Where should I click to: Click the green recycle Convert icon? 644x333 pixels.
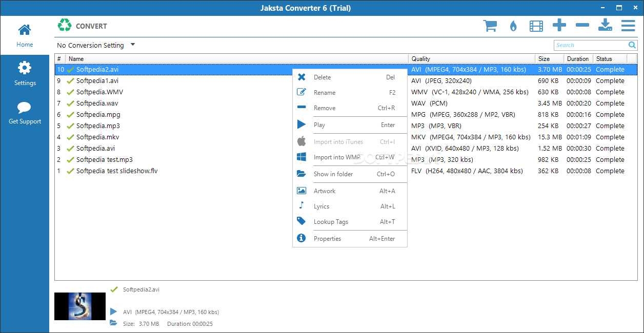pos(65,25)
